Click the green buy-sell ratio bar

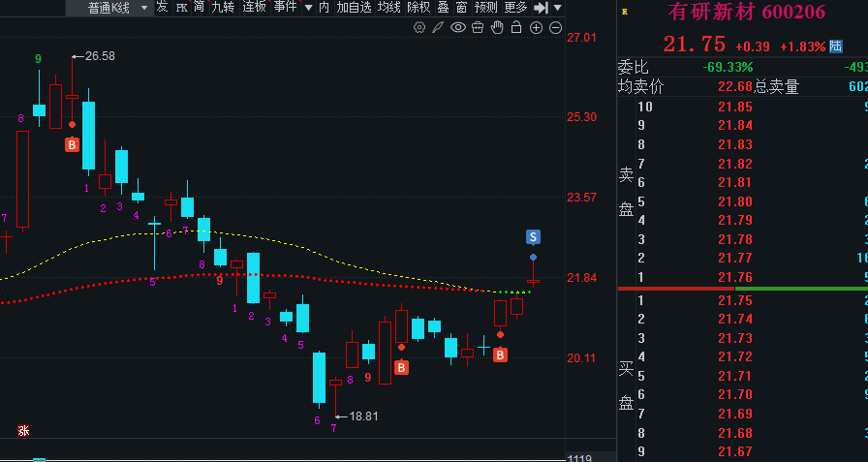pyautogui.click(x=801, y=289)
